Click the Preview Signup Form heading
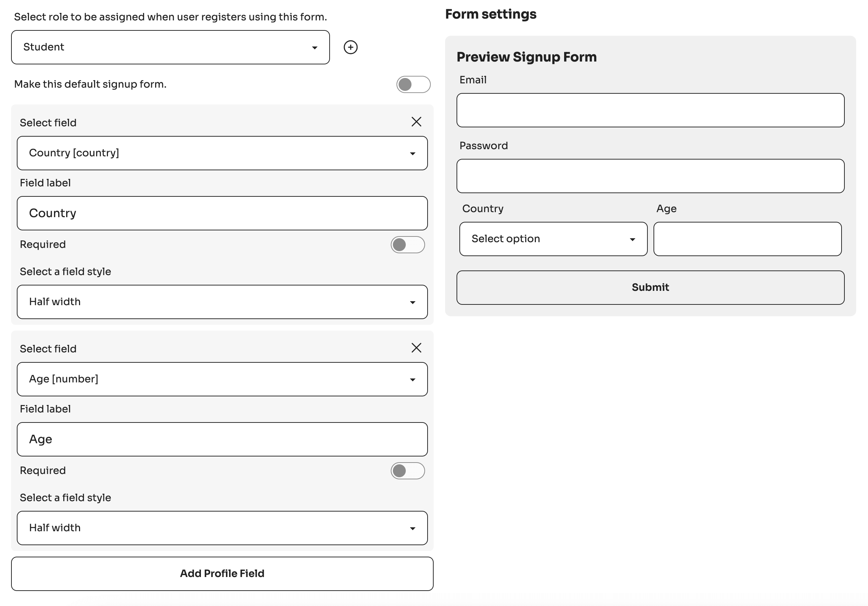The image size is (868, 606). (527, 57)
